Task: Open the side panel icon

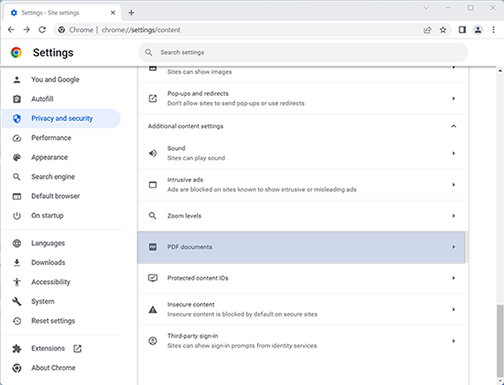Action: 462,30
